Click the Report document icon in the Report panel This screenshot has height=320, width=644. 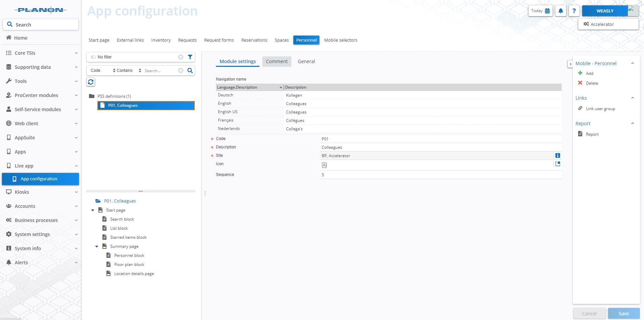[580, 134]
